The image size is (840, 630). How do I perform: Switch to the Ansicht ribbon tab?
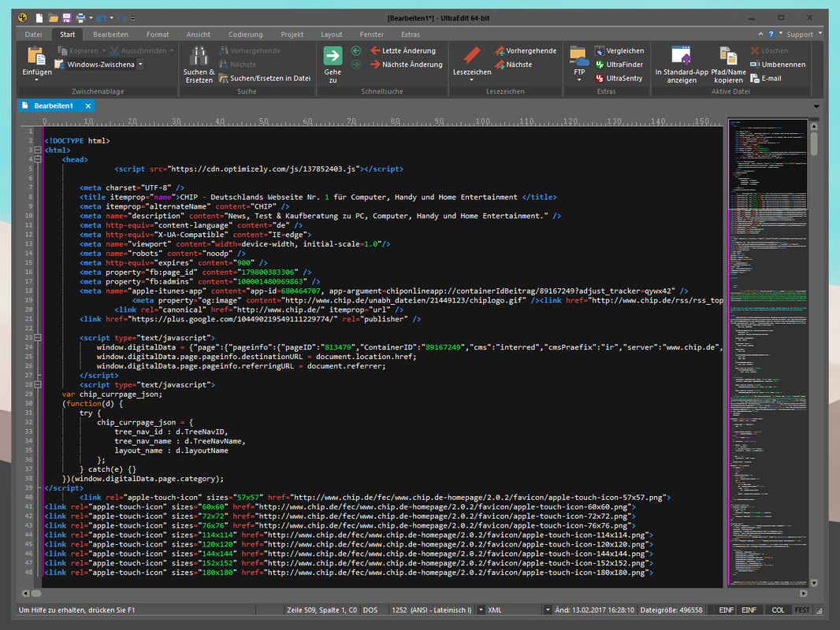click(x=199, y=35)
